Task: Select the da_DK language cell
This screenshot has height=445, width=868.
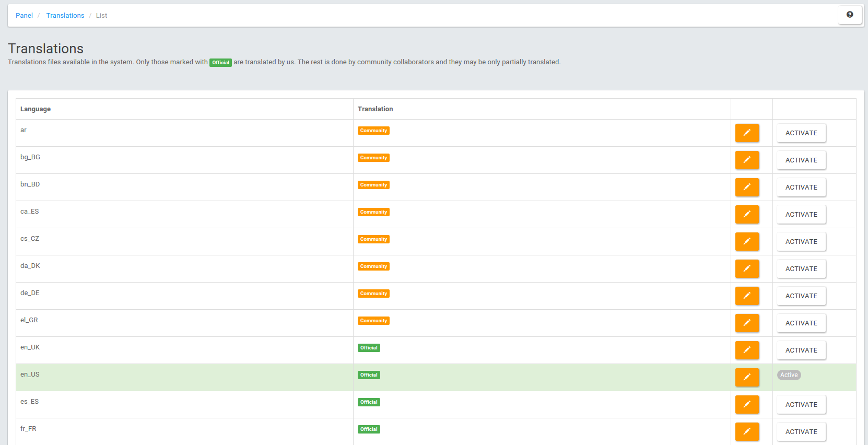Action: click(x=184, y=268)
